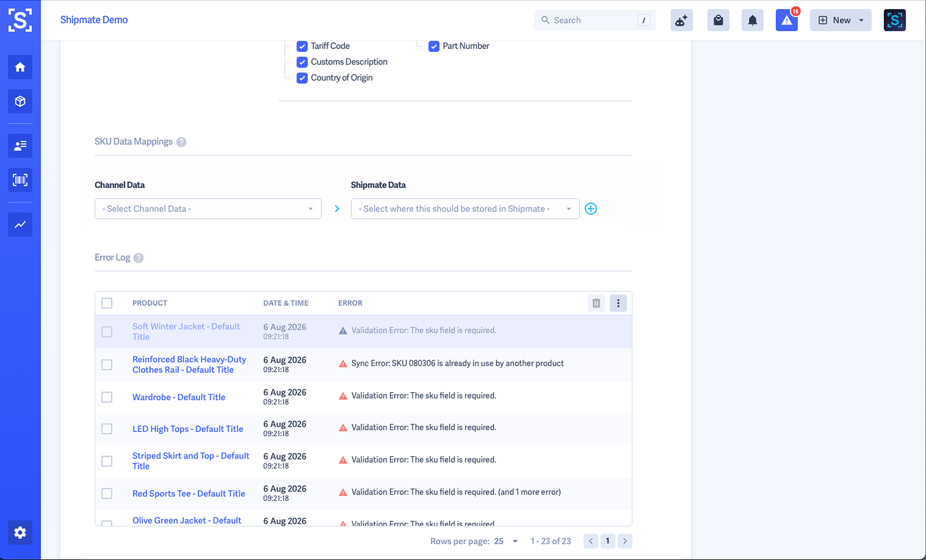Open Striped Skirt and Top product link

tap(191, 461)
